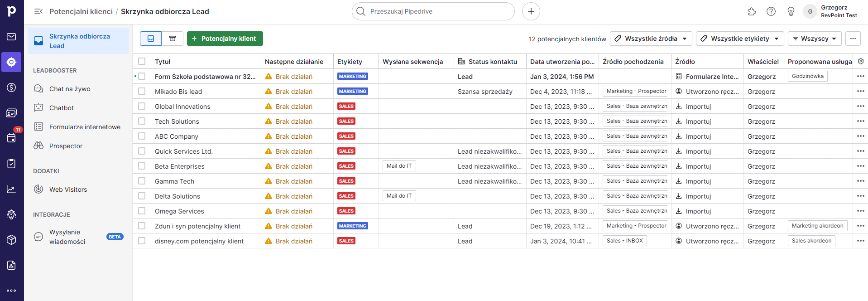Open toolbar more options ellipsis button
868x301 pixels.
(853, 39)
